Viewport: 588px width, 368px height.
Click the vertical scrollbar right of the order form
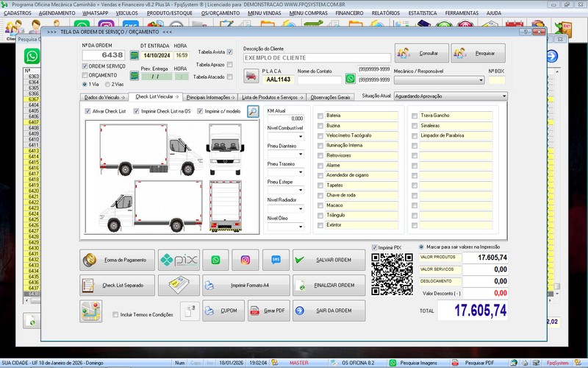pos(556,184)
